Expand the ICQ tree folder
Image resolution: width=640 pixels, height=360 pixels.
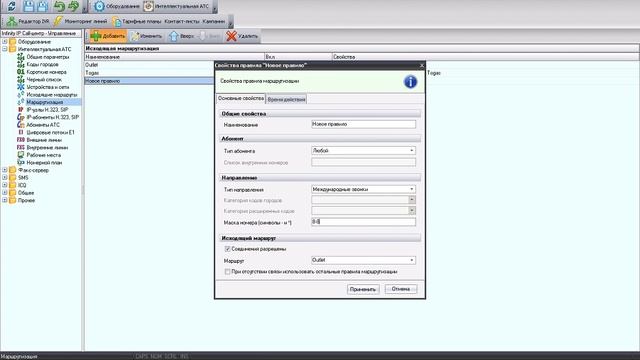tap(5, 185)
